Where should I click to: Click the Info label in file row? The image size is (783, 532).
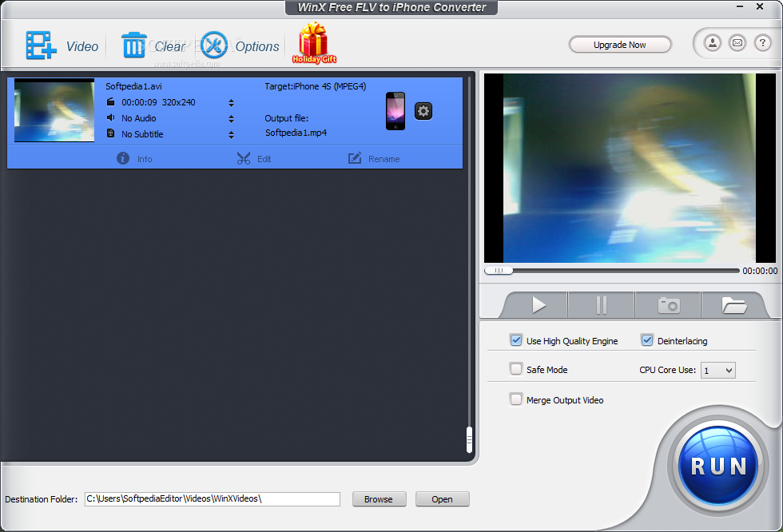click(145, 159)
